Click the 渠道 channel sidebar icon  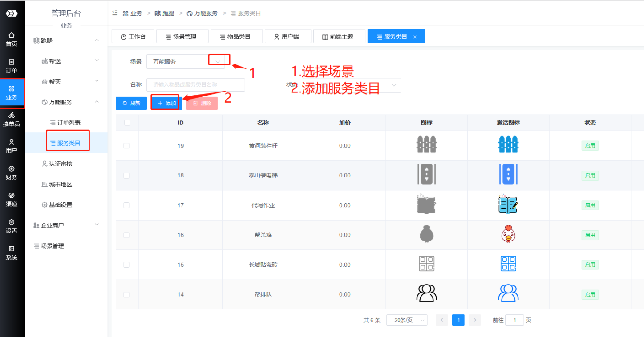(12, 200)
